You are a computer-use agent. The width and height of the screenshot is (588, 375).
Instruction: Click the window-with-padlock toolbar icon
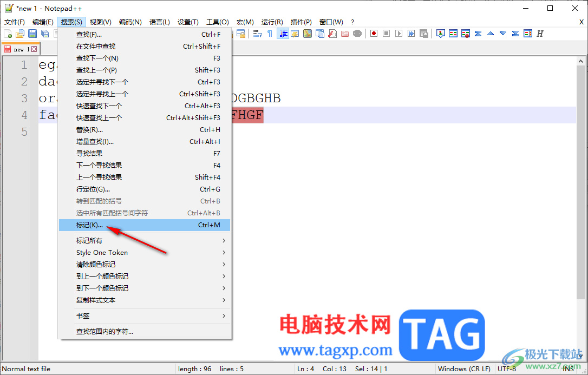tap(240, 34)
